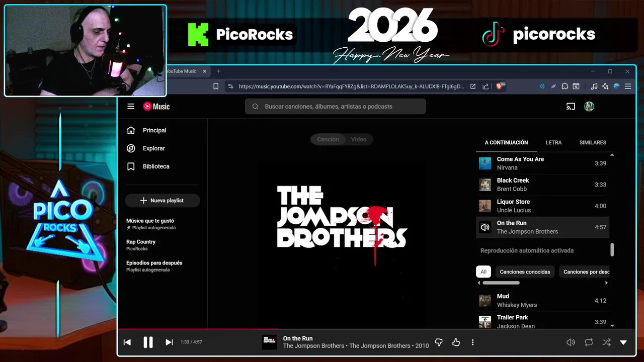Select the SIMILARES tab

593,143
